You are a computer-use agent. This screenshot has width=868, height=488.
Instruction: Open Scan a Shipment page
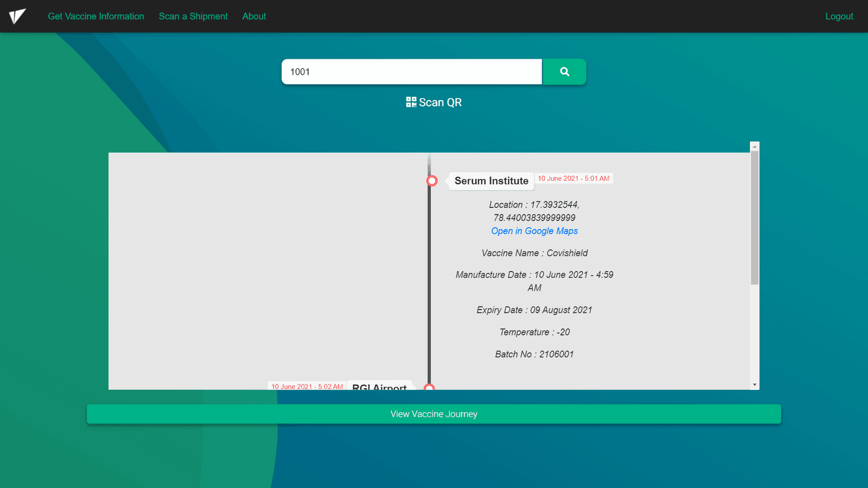(193, 16)
